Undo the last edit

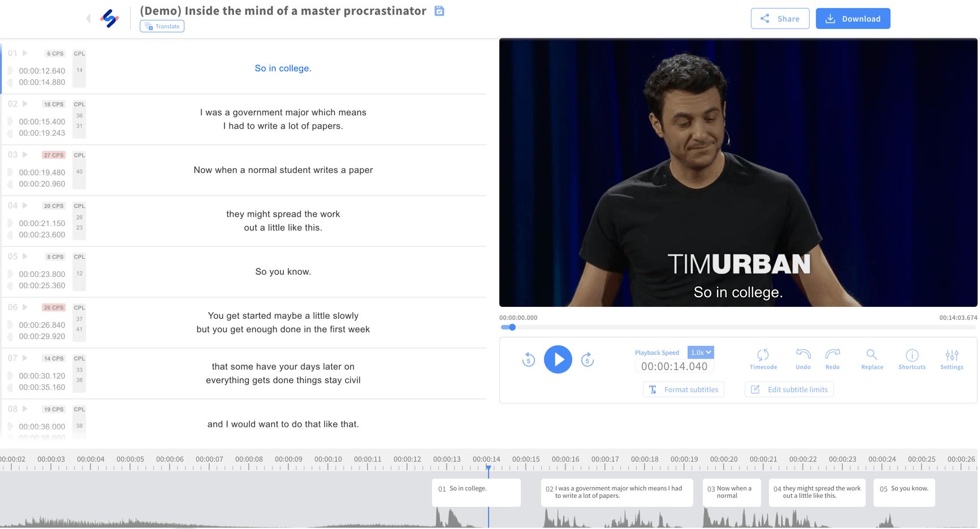coord(803,359)
